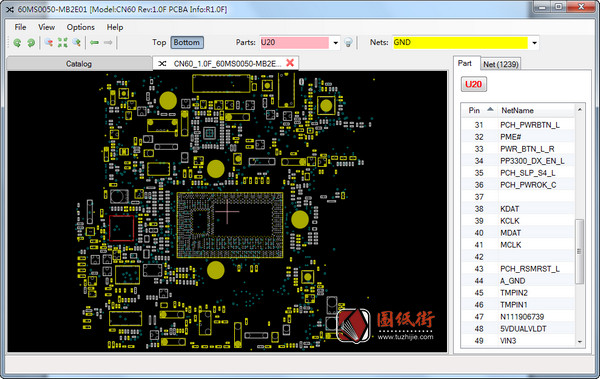Select pin 35 PCH_SLP_S4_L row

tap(518, 173)
